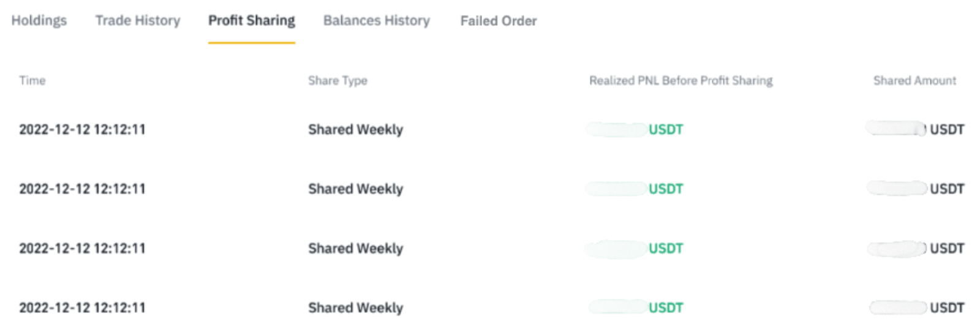The width and height of the screenshot is (980, 324).
Task: Open the Holdings tab
Action: click(39, 21)
